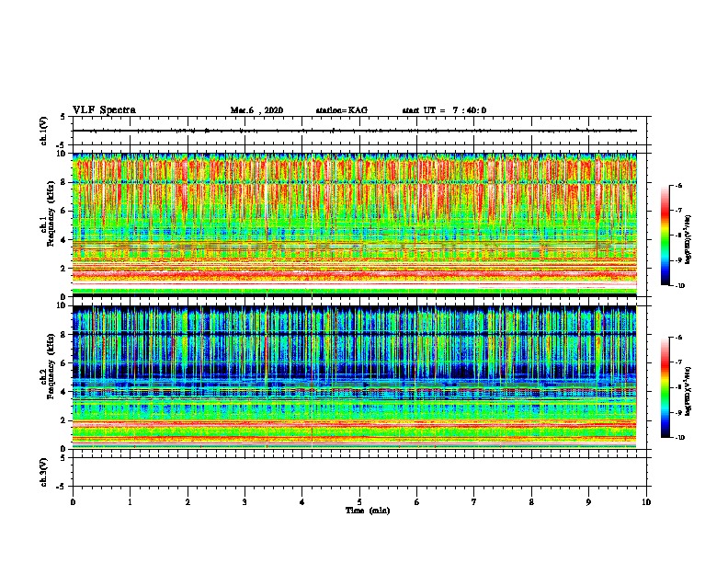This screenshot has width=728, height=563.
Task: Click the "5" tick on ch.1(V) axis
Action: (63, 117)
